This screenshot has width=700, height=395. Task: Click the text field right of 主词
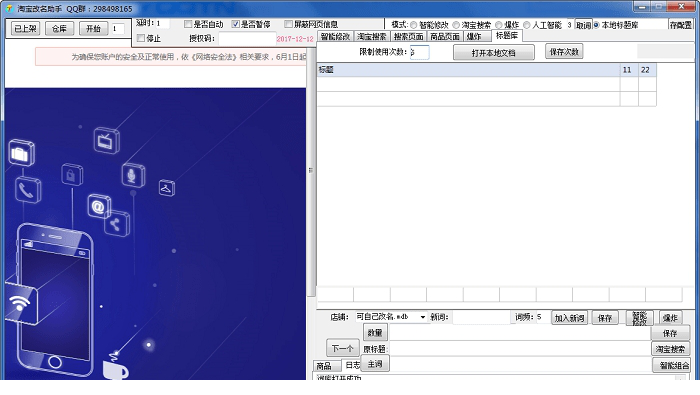point(519,364)
